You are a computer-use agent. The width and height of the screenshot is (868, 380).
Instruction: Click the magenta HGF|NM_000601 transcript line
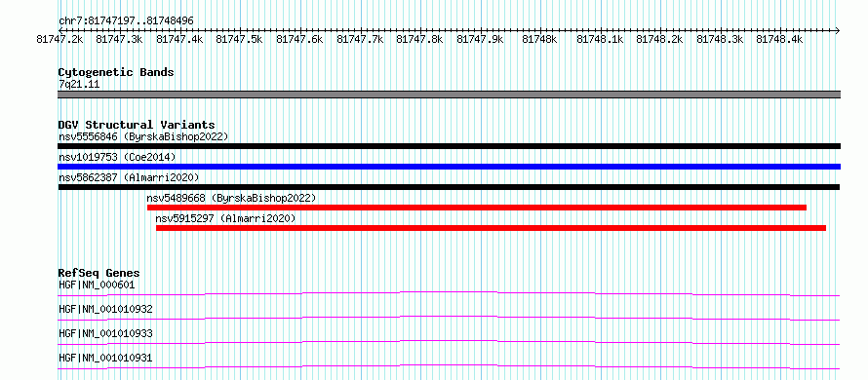(x=449, y=293)
